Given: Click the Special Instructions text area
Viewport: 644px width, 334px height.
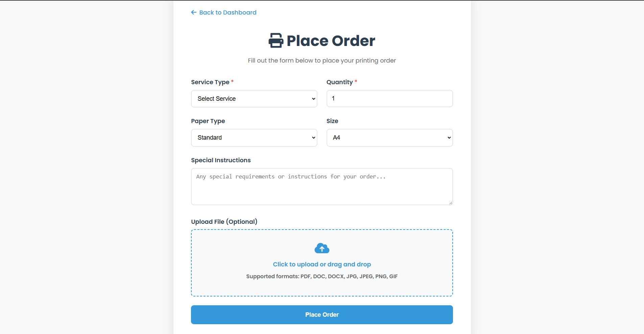Looking at the screenshot, I should pos(321,187).
